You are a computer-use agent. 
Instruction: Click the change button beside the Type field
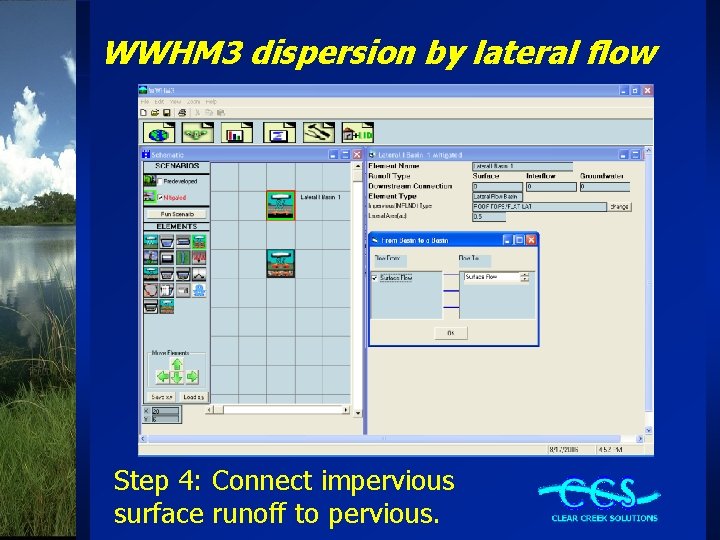[x=619, y=207]
